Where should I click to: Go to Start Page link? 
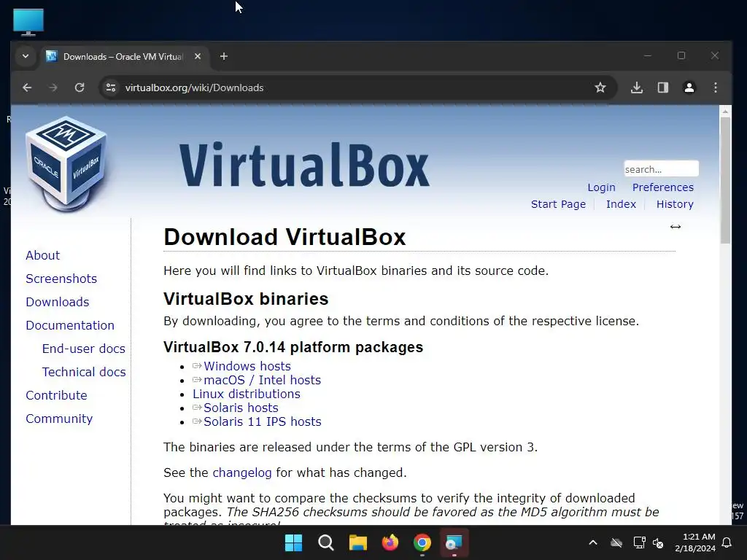558,204
